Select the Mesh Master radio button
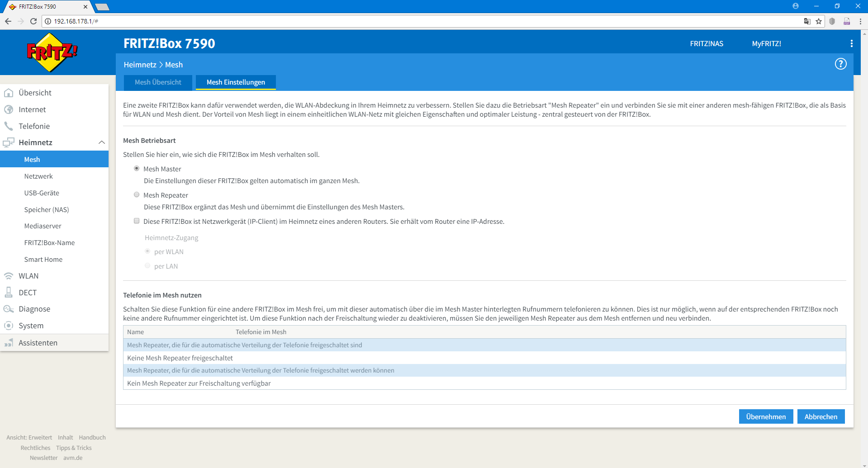The height and width of the screenshot is (468, 868). coord(137,168)
